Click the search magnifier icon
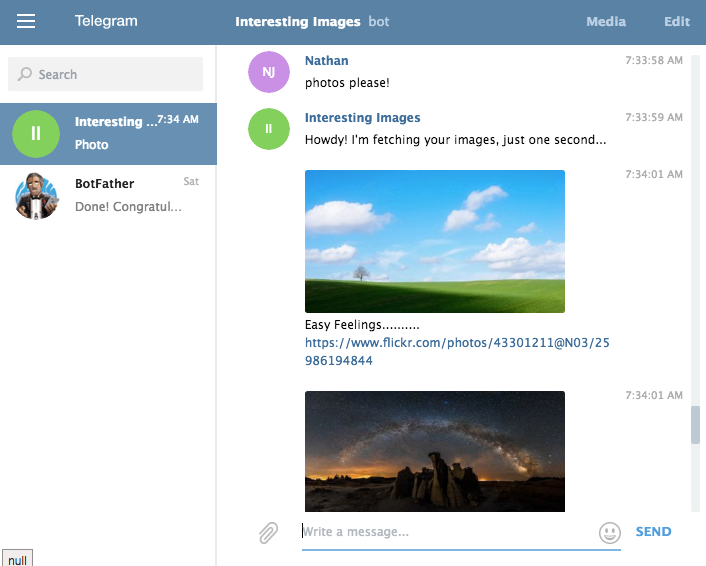 point(25,74)
